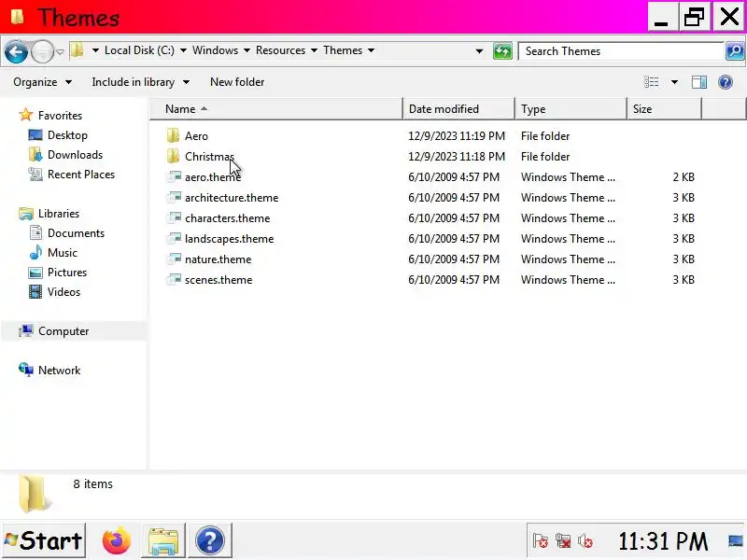Click the file name "architecture.theme"

(232, 198)
